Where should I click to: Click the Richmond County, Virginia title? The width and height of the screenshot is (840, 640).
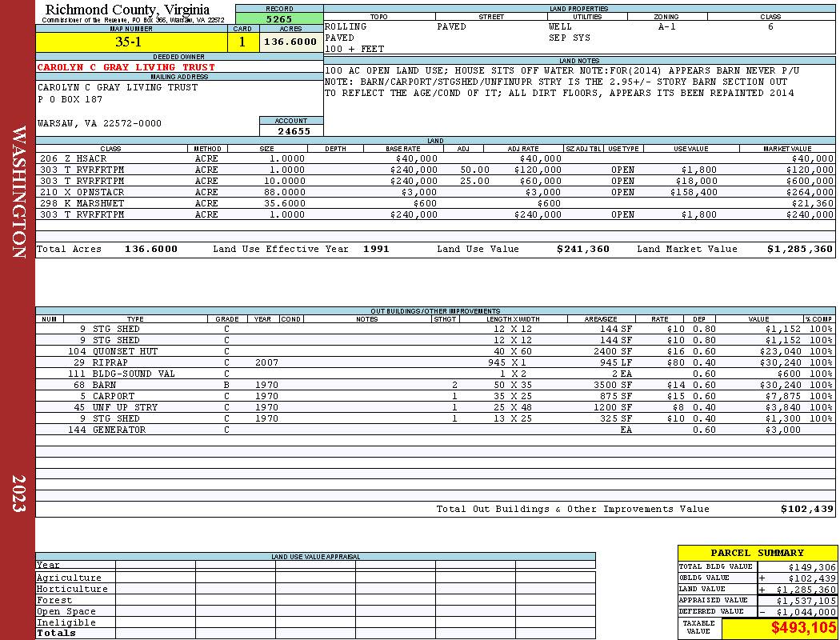(127, 9)
